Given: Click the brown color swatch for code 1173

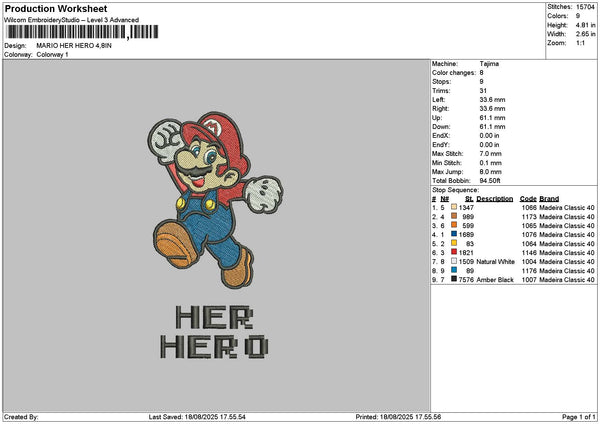Looking at the screenshot, I should pos(454,216).
